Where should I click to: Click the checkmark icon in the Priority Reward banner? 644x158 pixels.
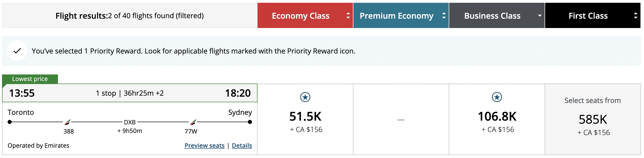point(17,50)
